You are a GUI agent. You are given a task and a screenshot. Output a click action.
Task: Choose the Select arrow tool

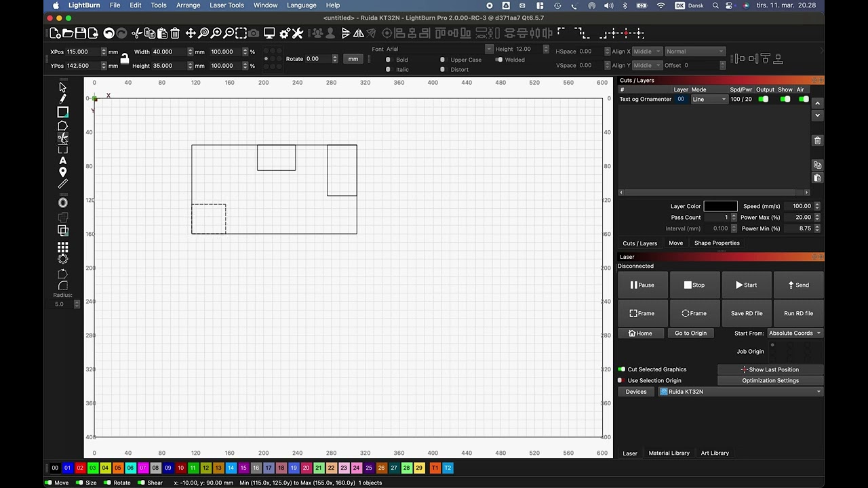[62, 87]
